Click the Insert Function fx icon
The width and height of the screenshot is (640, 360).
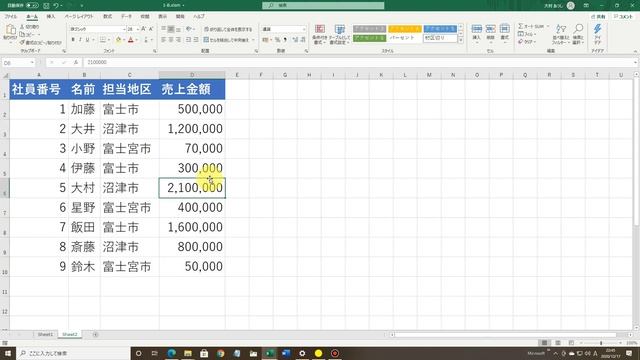[x=76, y=62]
